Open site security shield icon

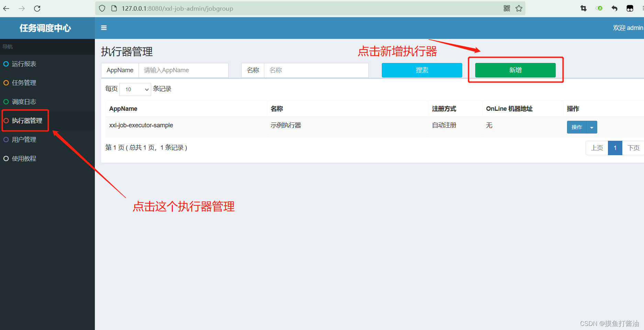tap(102, 9)
